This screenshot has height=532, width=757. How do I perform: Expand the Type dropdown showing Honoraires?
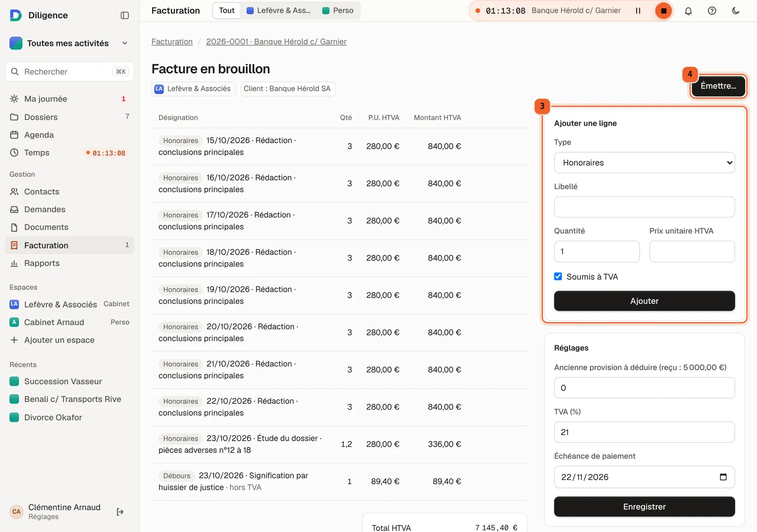point(644,163)
